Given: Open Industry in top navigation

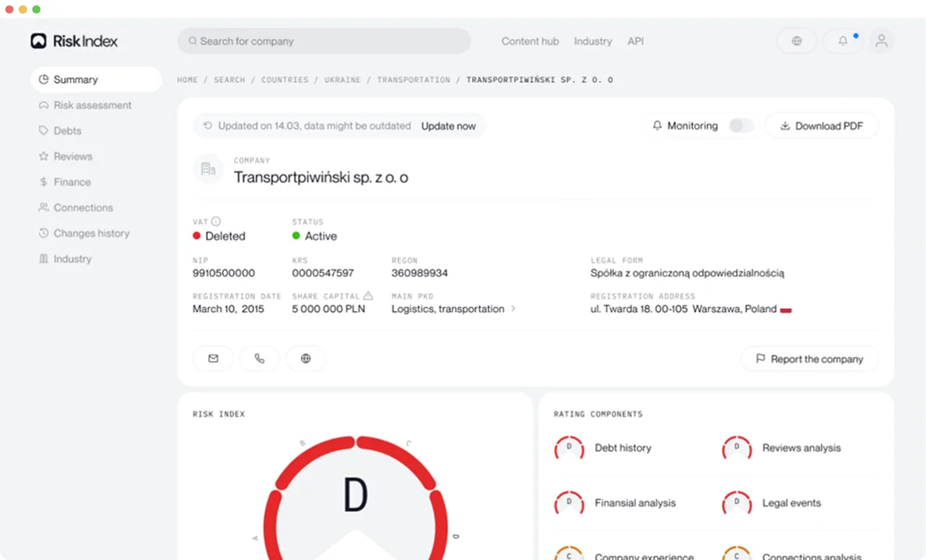Looking at the screenshot, I should [593, 41].
